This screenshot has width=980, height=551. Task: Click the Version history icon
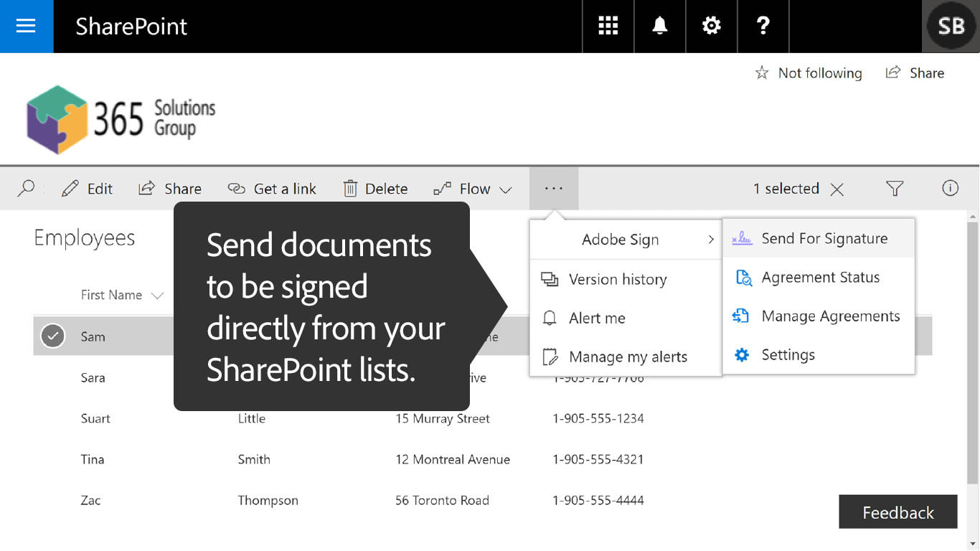(x=550, y=280)
